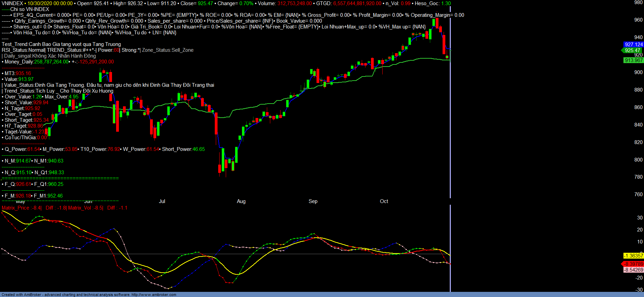Click the Money_Daily value 258,787,264.00
The width and height of the screenshot is (644, 297).
tap(51, 62)
